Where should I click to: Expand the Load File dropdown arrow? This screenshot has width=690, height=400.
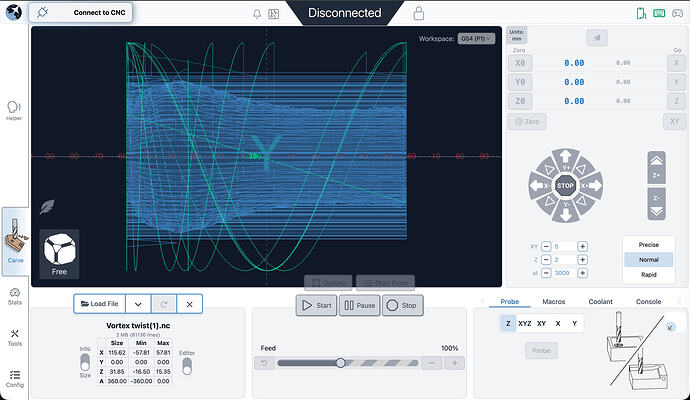138,303
